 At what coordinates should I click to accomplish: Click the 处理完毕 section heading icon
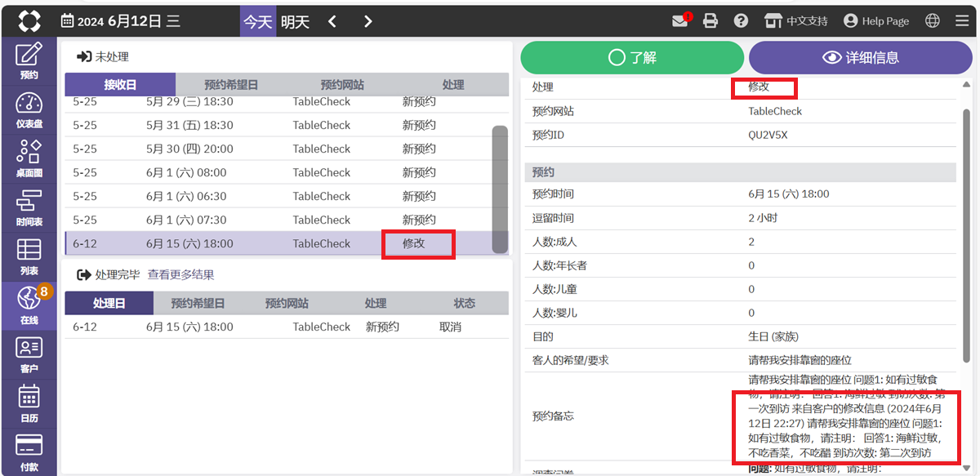pyautogui.click(x=83, y=274)
